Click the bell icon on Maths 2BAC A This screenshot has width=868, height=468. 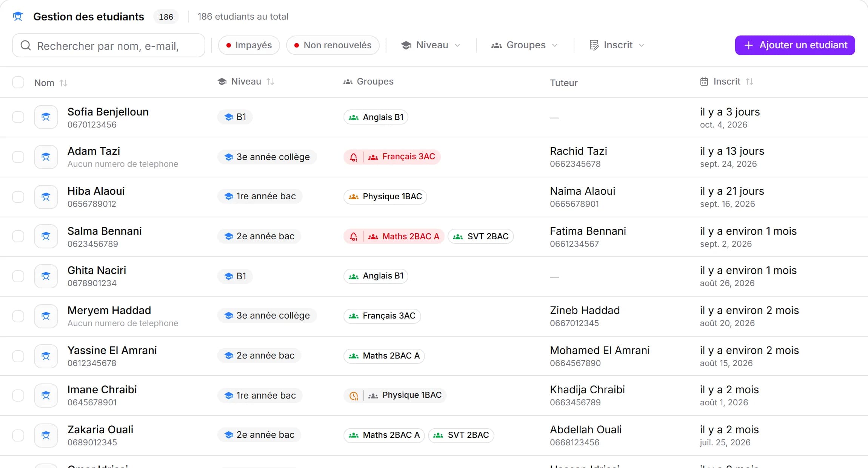(353, 237)
